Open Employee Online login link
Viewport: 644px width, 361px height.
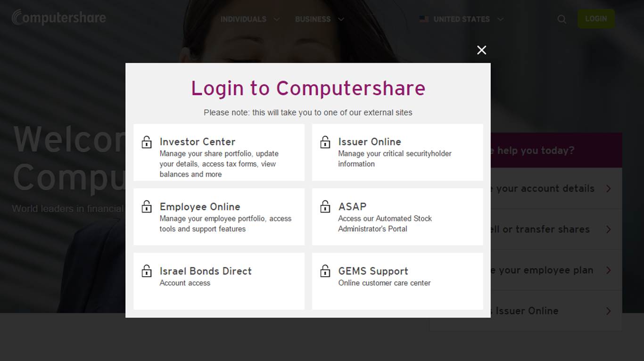219,217
